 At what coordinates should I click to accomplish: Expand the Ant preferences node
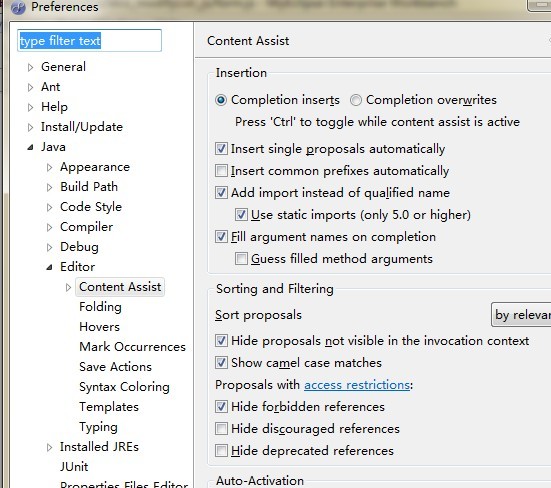31,87
